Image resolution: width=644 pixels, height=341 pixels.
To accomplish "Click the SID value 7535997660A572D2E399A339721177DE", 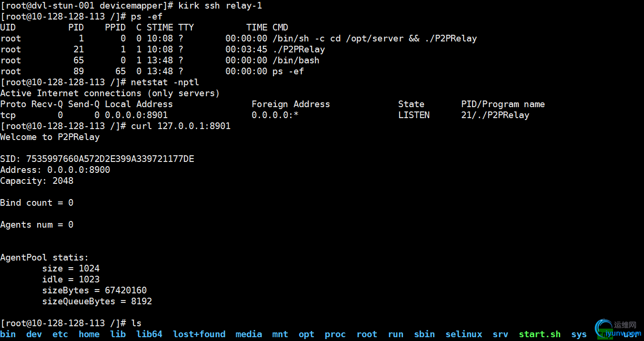I will [110, 159].
